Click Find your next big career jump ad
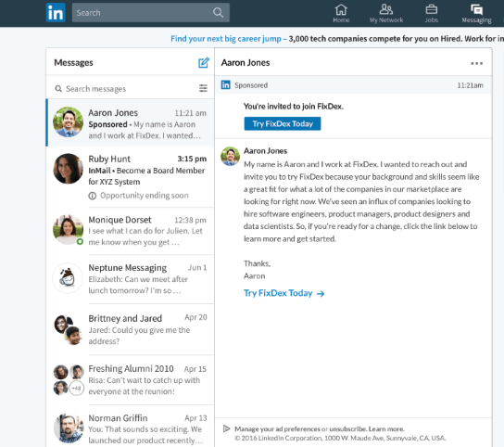Image resolution: width=504 pixels, height=447 pixels. tap(226, 39)
